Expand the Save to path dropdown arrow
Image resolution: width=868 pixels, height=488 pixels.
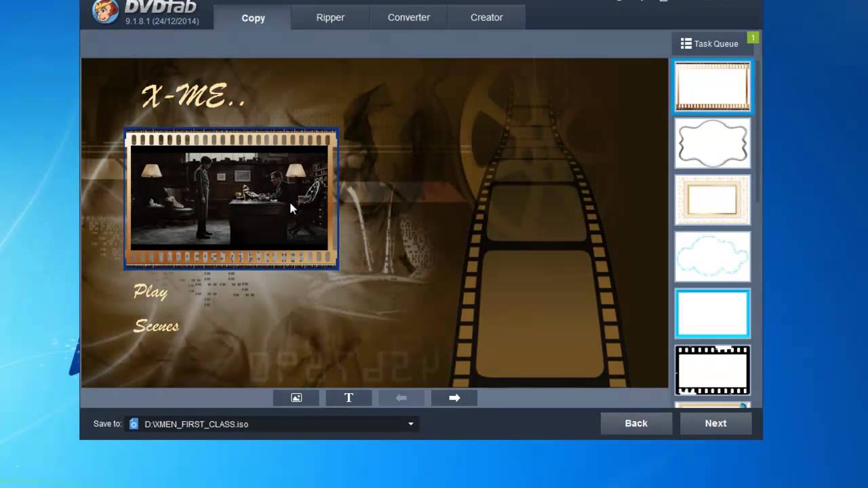pos(410,424)
